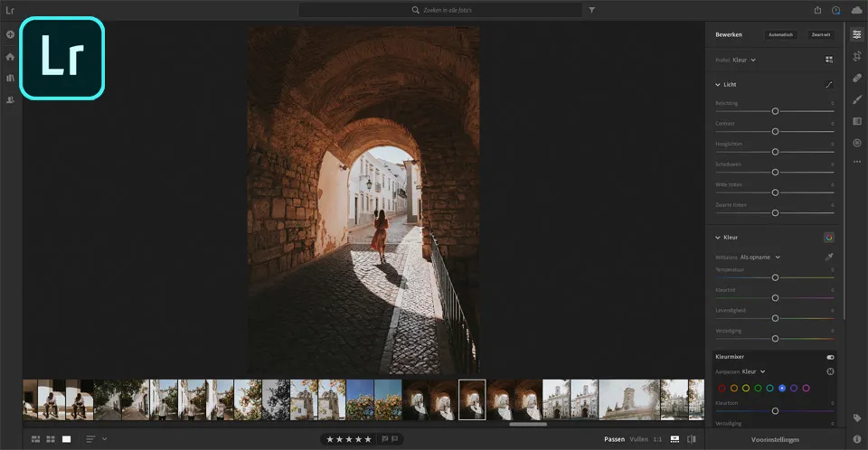Screen dimensions: 868x450
Task: Toggle the filmstrip visibility icon
Action: point(675,439)
